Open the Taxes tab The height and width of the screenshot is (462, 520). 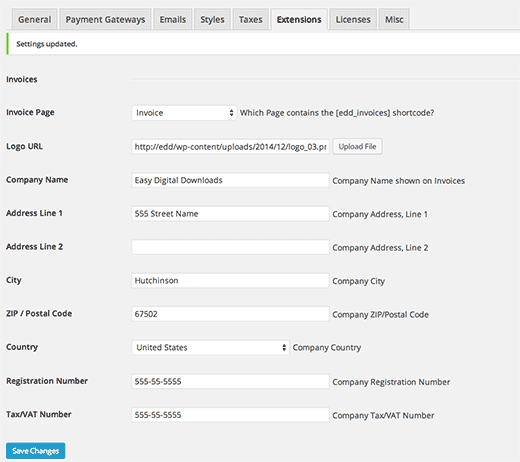pos(251,19)
